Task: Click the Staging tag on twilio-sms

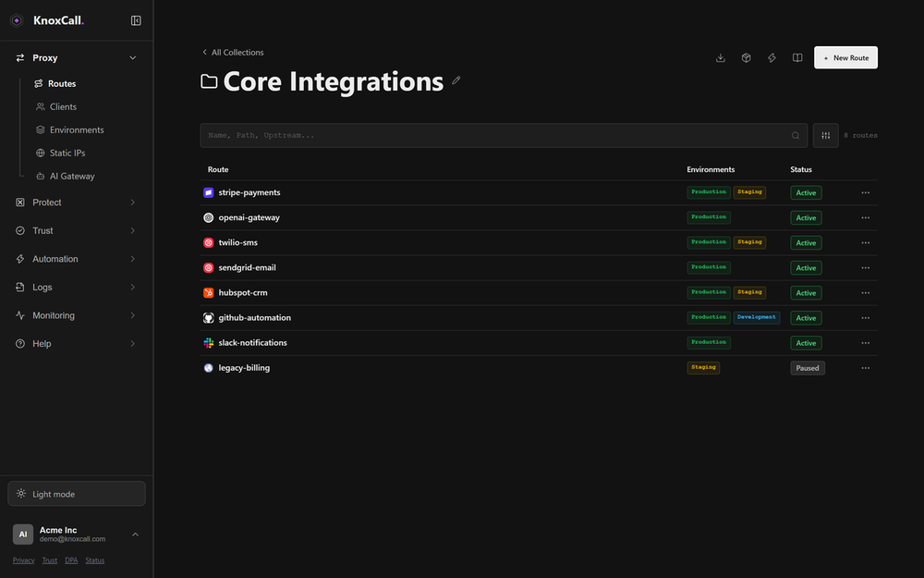Action: click(x=749, y=242)
